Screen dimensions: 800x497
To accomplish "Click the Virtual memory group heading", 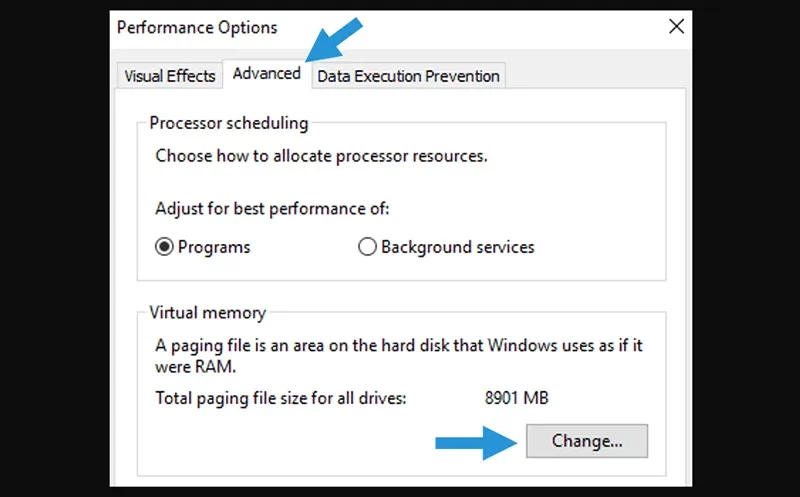I will (x=208, y=313).
